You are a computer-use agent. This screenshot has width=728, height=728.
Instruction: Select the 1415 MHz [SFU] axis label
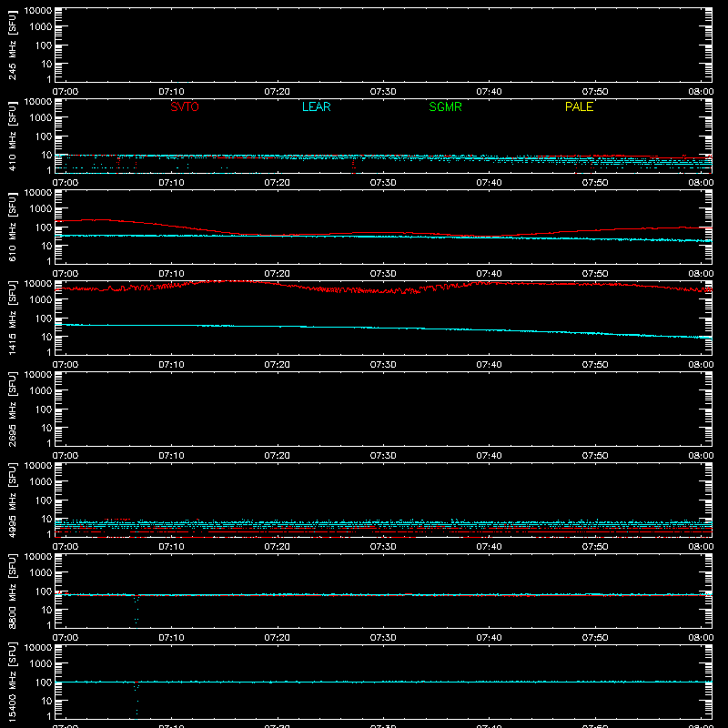pos(12,318)
